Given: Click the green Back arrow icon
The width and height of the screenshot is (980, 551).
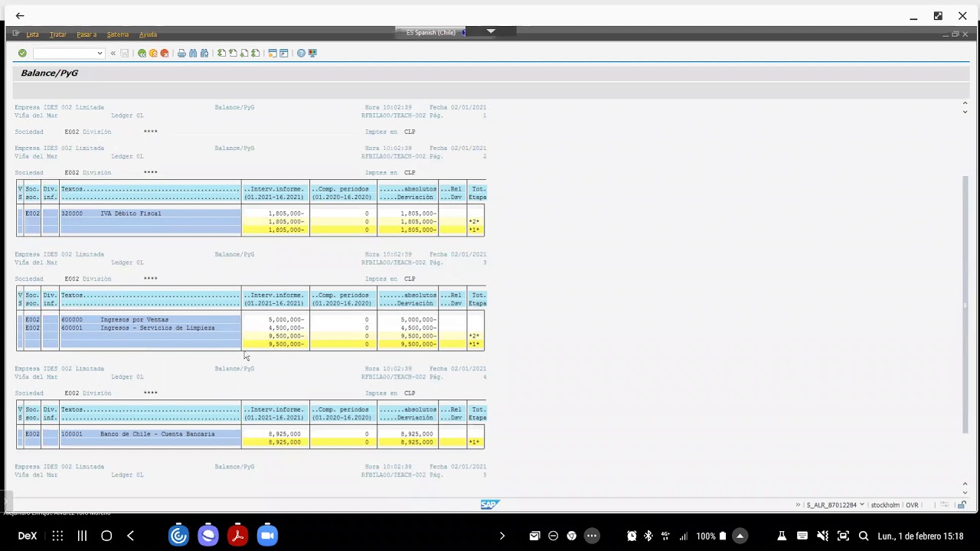Looking at the screenshot, I should click(142, 53).
